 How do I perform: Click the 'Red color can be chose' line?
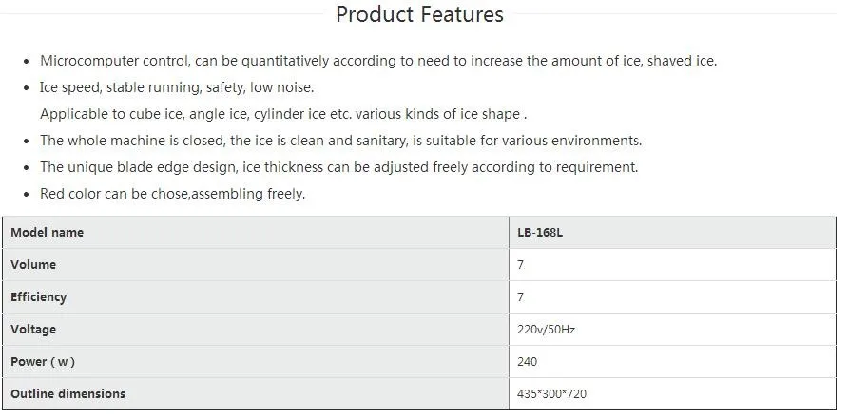[172, 194]
